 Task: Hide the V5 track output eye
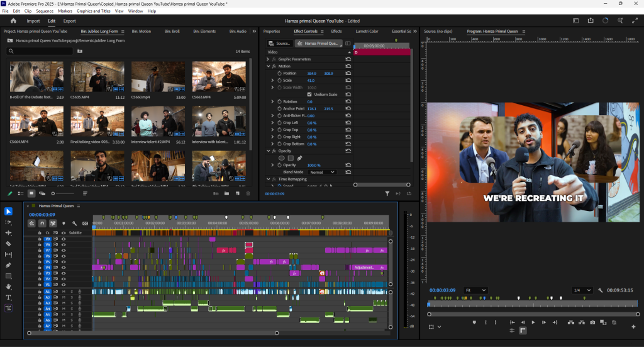[x=64, y=261]
